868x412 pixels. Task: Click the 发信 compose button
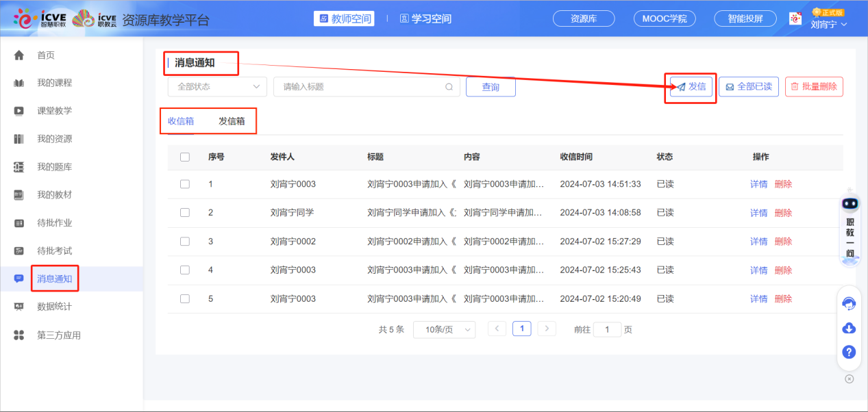[x=690, y=87]
